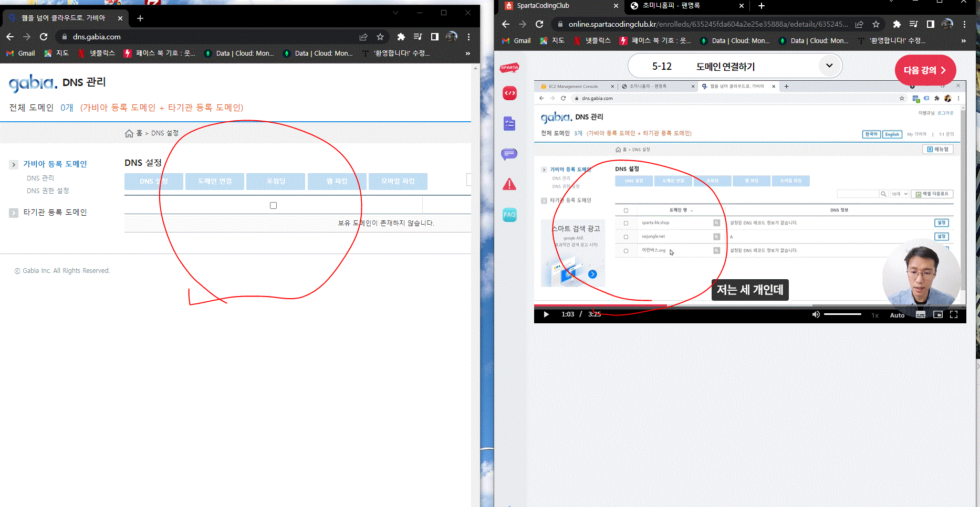Select the 포워딩 tab on Gabia
The height and width of the screenshot is (507, 980).
coord(276,181)
